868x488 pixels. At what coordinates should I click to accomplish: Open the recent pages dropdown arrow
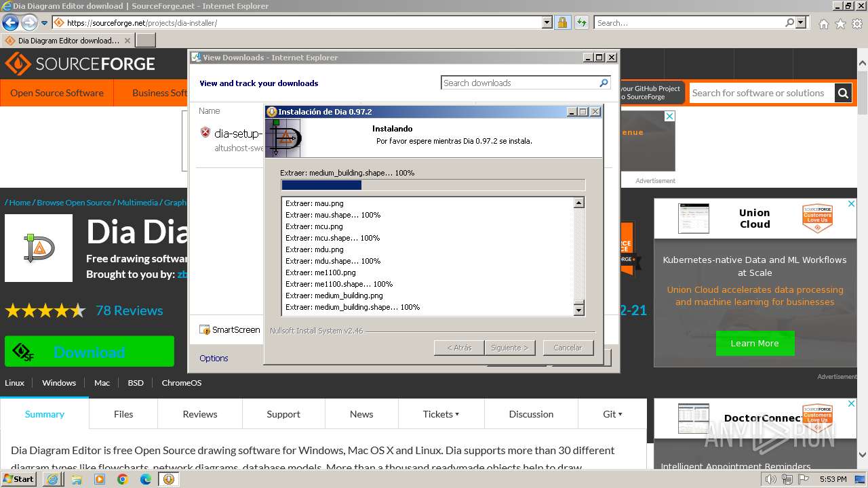point(45,23)
